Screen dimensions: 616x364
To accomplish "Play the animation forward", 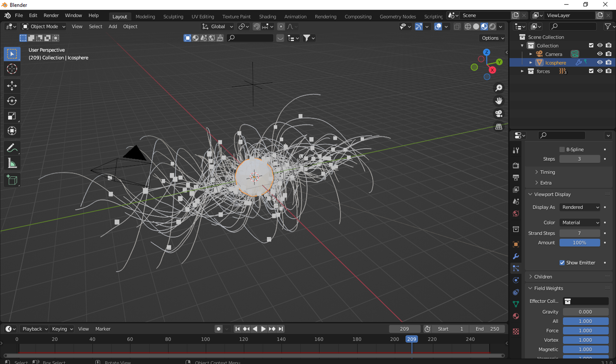I will point(263,329).
